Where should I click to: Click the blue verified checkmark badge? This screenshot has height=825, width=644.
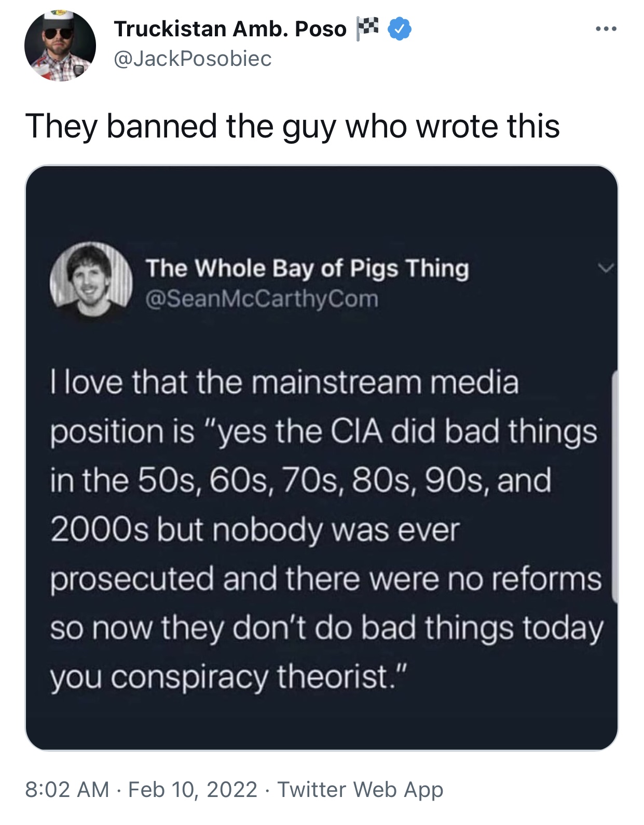[400, 29]
